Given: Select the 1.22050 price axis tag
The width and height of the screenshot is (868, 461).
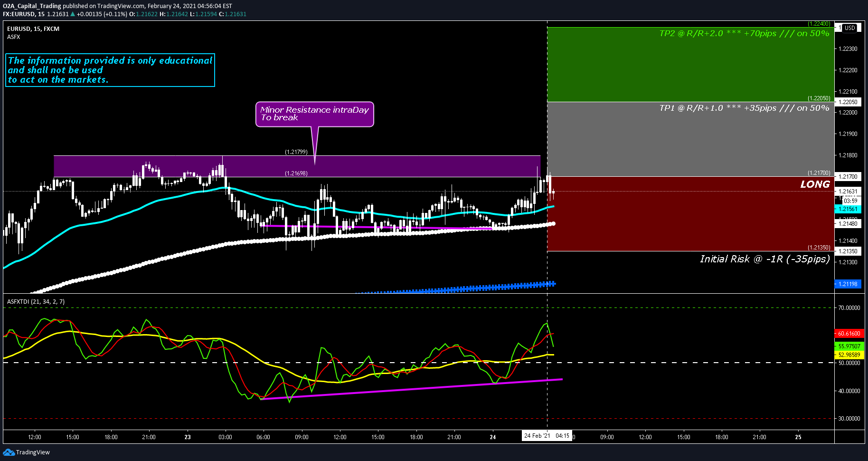Looking at the screenshot, I should [848, 102].
